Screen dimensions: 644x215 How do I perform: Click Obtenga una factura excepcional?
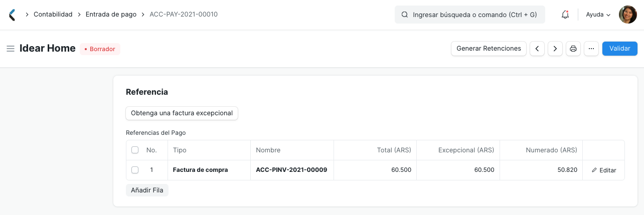coord(182,113)
